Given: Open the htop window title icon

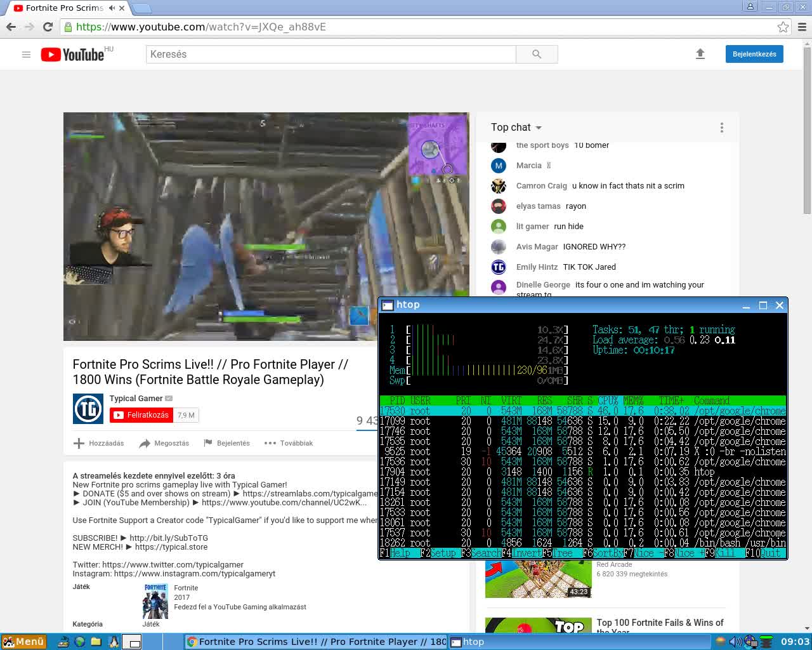Looking at the screenshot, I should [x=387, y=305].
